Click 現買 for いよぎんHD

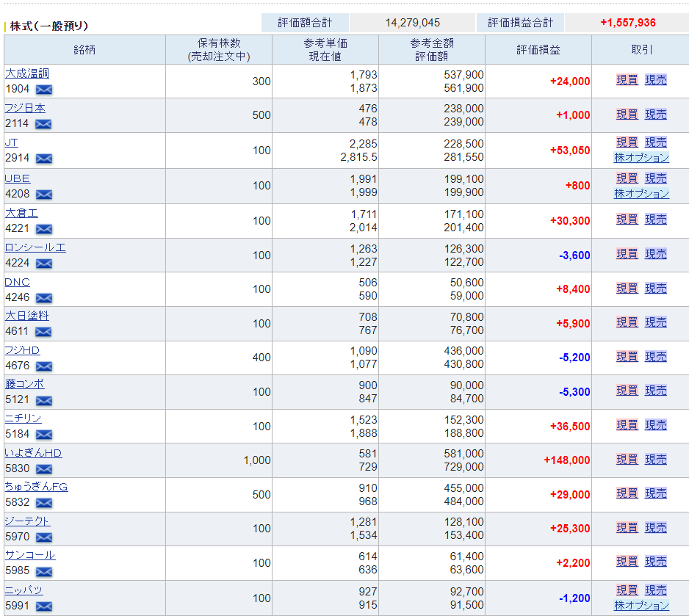tap(627, 460)
